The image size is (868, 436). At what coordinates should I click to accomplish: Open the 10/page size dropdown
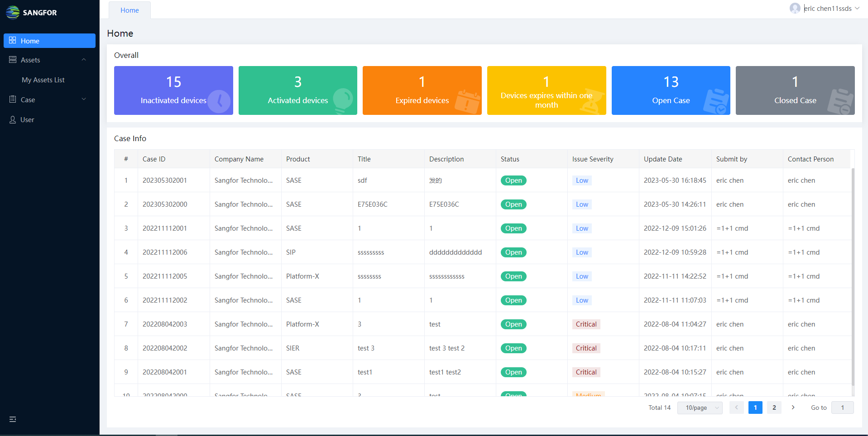(700, 408)
